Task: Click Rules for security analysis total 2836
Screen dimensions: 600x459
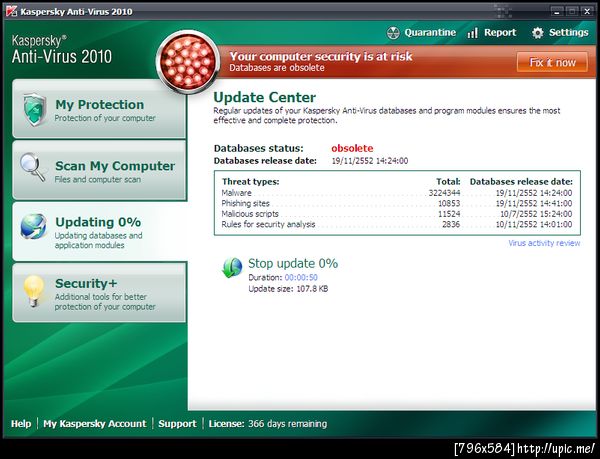Action: pyautogui.click(x=451, y=225)
